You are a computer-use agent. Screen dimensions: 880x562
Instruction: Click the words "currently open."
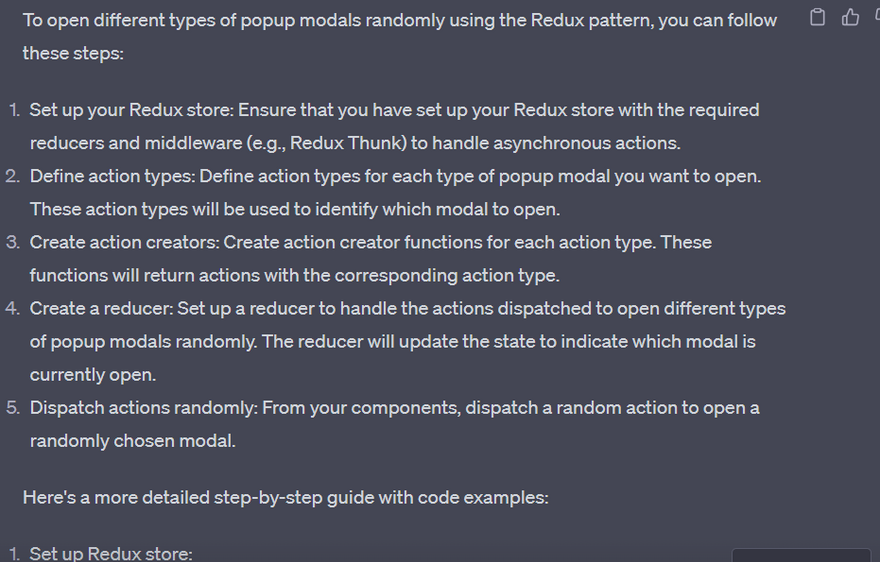(91, 374)
